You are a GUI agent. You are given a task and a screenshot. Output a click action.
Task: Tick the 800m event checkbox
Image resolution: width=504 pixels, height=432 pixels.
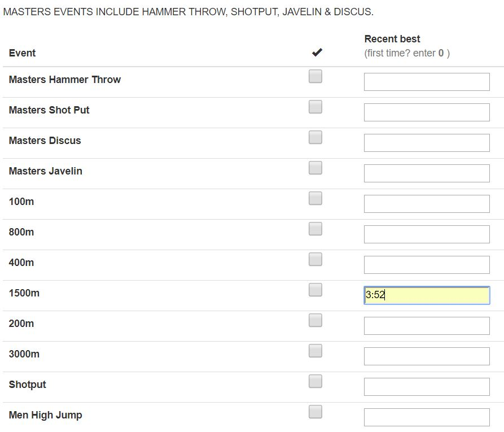(x=315, y=229)
